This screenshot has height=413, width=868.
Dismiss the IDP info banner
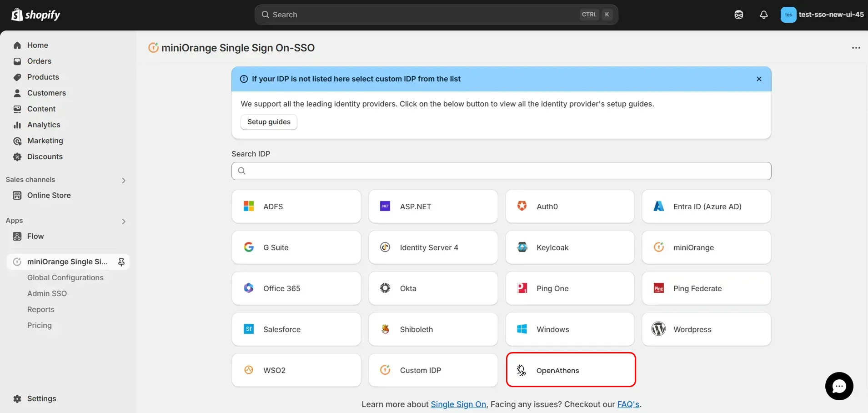[x=759, y=79]
